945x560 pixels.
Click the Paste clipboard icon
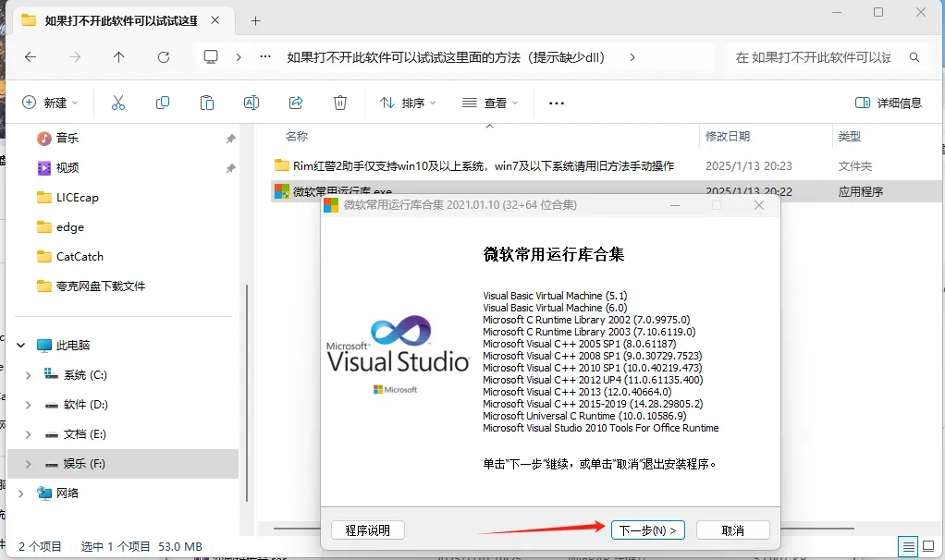click(207, 103)
